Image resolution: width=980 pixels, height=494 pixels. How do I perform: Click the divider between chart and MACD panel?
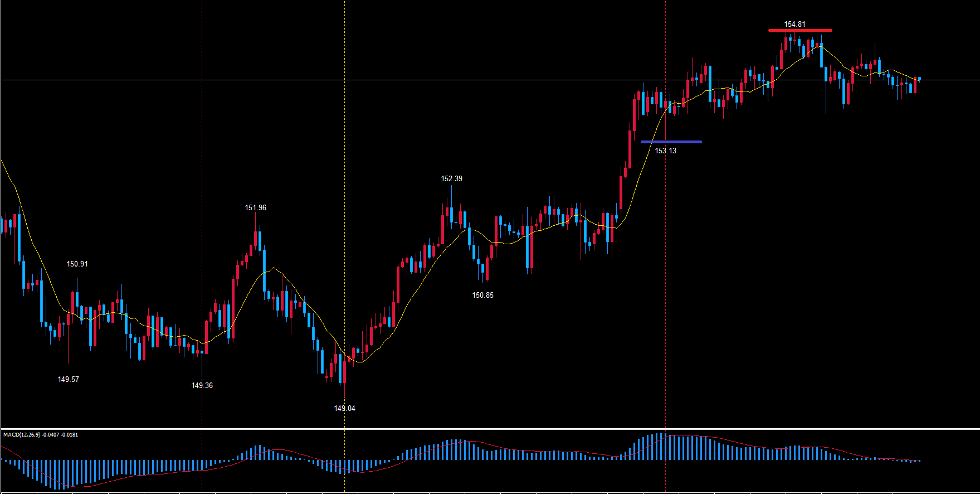tap(490, 429)
